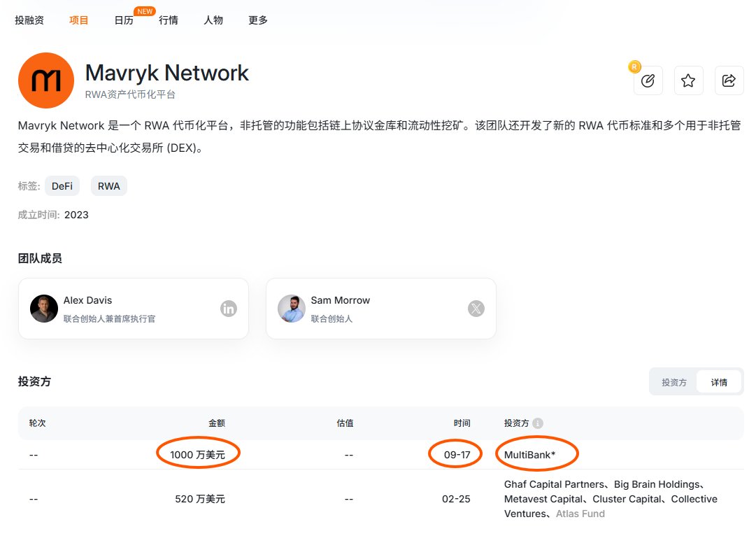Viewport: 756px width, 536px height.
Task: Click the 1000 万美元 amount cell
Action: 198,455
